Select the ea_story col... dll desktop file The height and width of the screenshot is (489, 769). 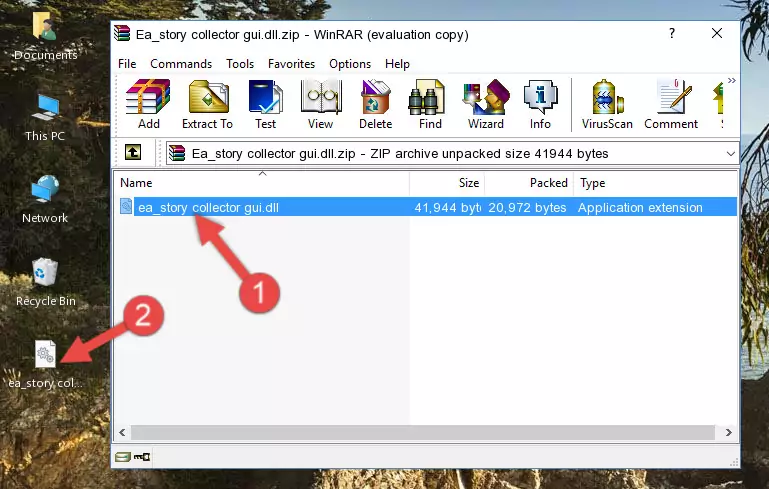45,364
